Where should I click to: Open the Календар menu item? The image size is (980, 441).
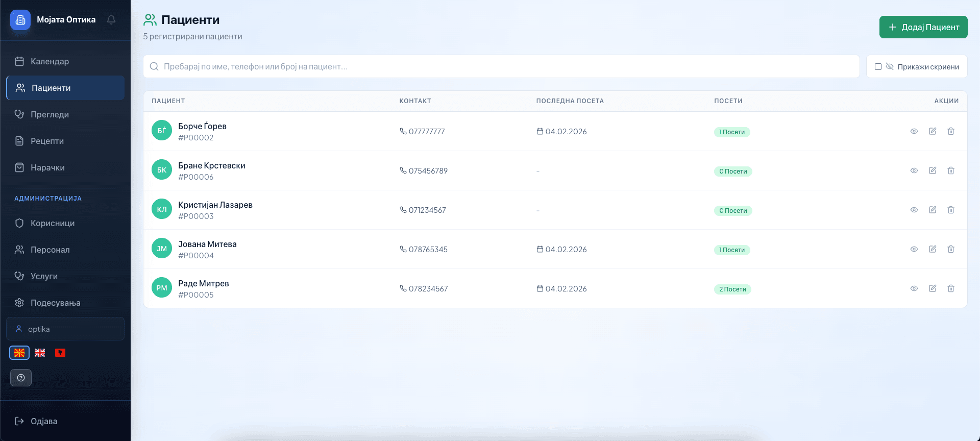(50, 61)
